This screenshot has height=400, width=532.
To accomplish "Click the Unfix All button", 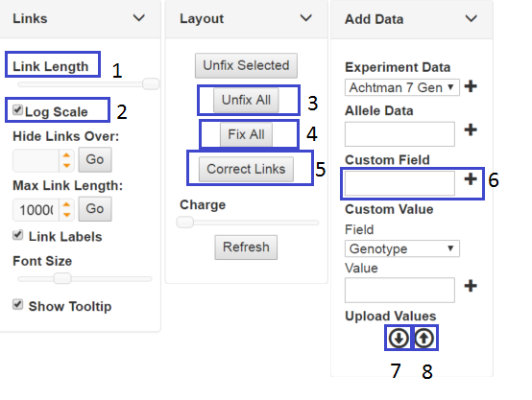I will point(246,100).
